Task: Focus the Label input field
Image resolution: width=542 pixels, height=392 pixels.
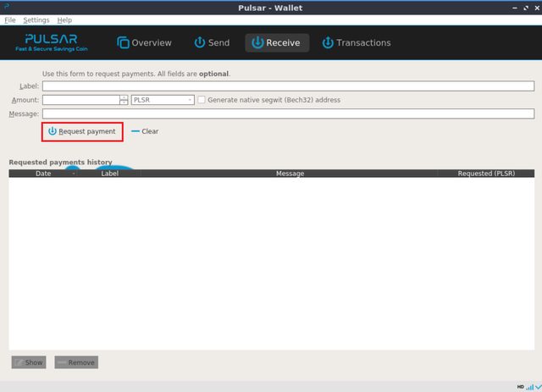Action: pos(288,86)
